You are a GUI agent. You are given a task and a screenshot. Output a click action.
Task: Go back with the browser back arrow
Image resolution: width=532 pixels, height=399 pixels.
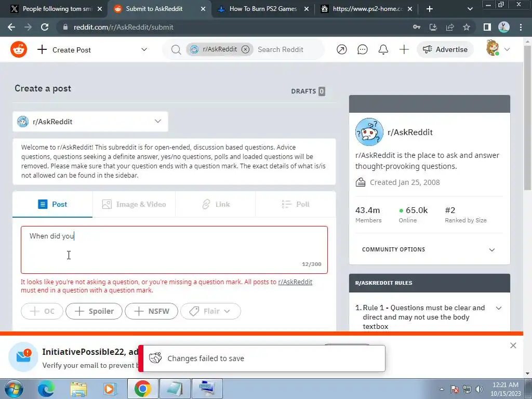[11, 27]
